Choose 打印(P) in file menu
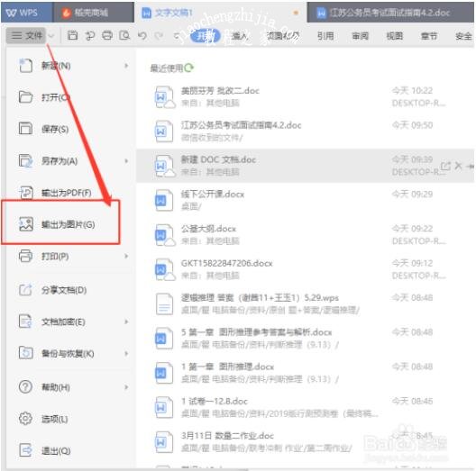This screenshot has width=476, height=471. [69, 257]
